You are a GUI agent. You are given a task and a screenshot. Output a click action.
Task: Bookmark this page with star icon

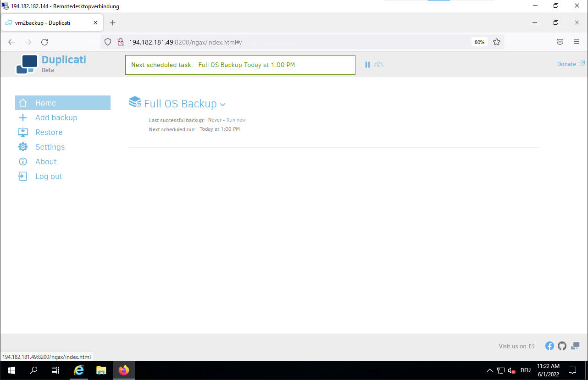click(496, 42)
